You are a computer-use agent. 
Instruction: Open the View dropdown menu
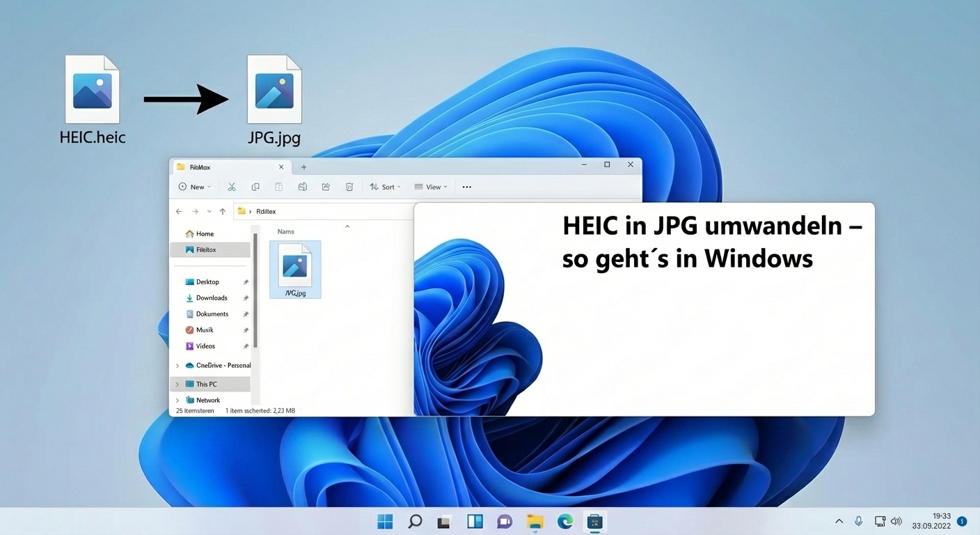(431, 187)
